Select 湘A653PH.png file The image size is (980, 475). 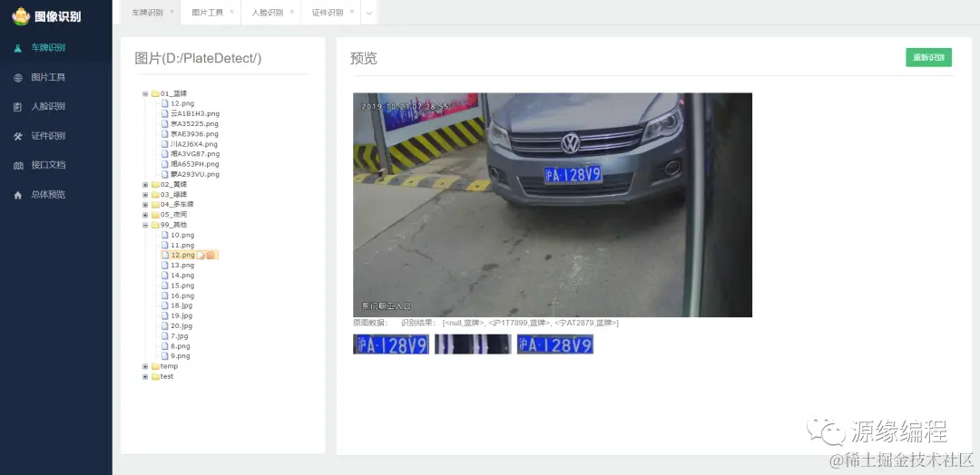[194, 164]
